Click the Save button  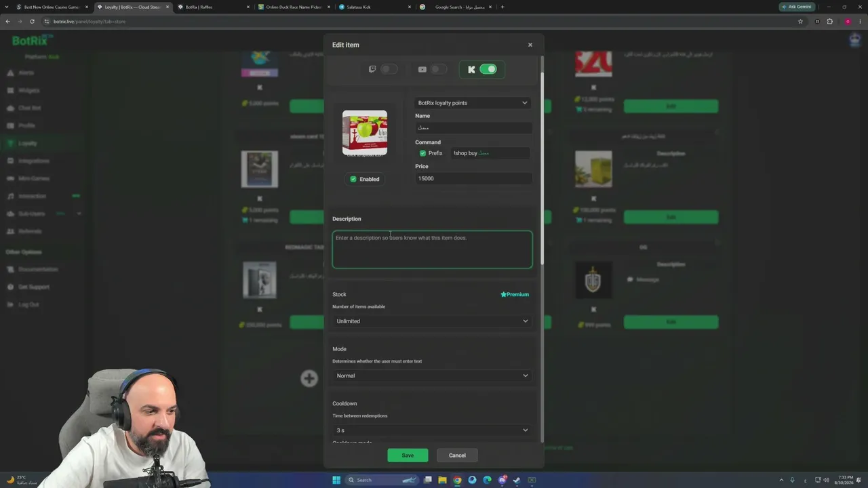point(408,455)
